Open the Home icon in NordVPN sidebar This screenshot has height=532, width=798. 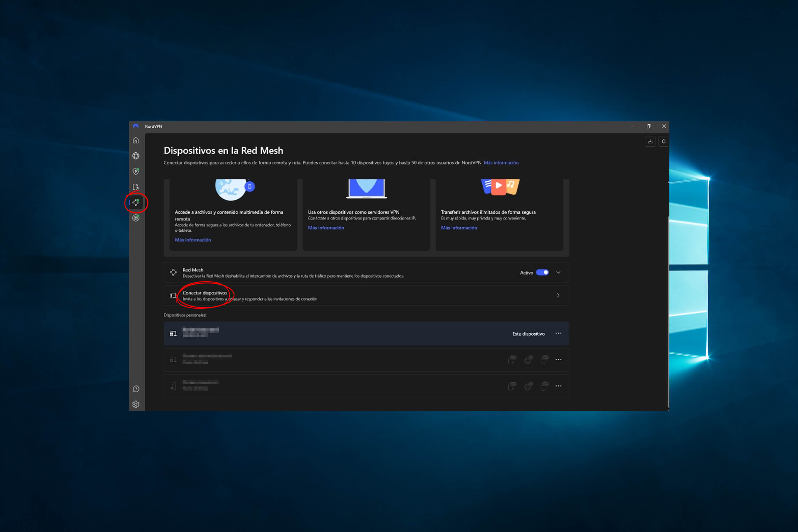click(x=136, y=140)
